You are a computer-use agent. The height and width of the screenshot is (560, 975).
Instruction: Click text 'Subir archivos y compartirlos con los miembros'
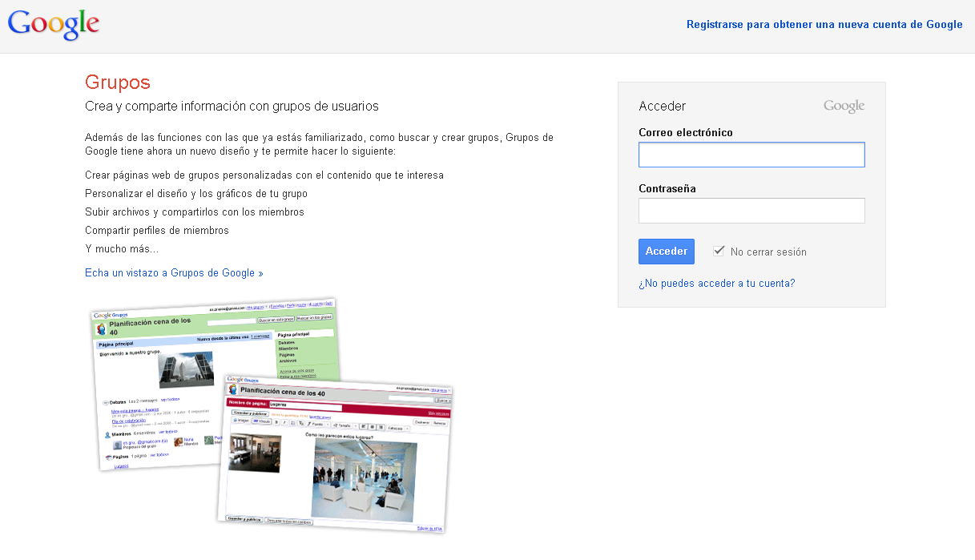point(195,212)
